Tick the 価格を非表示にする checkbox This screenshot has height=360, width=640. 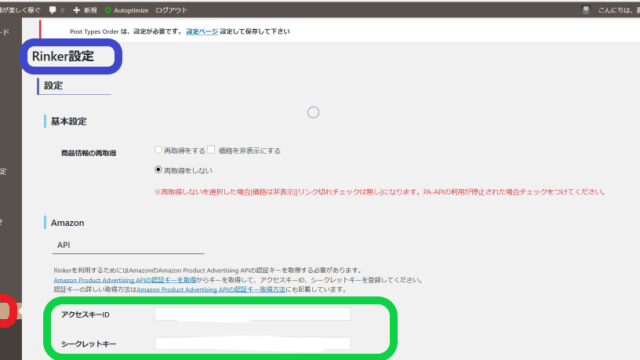click(211, 150)
